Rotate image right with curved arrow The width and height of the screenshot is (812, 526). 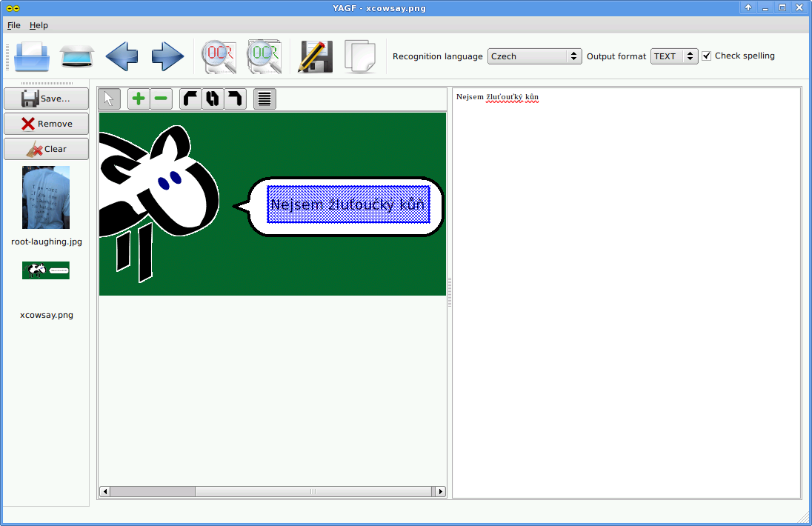[235, 99]
